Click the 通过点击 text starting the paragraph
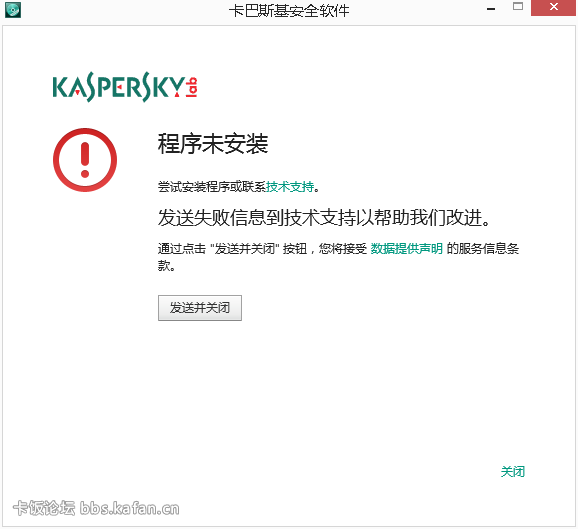 182,248
